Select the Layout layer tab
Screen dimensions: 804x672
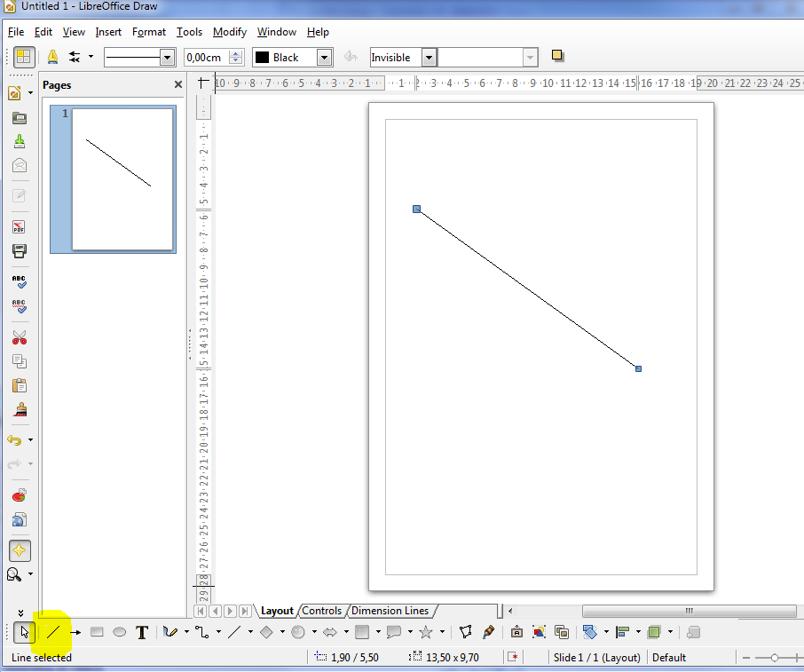tap(277, 611)
